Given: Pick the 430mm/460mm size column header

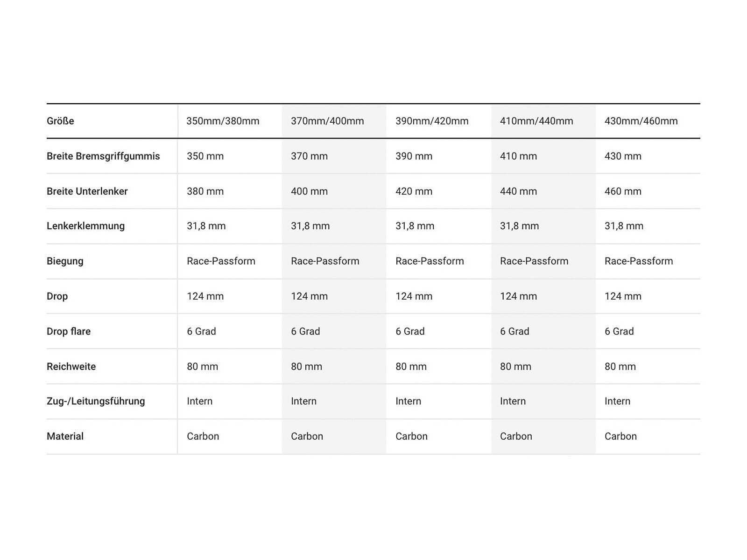Looking at the screenshot, I should point(641,121).
